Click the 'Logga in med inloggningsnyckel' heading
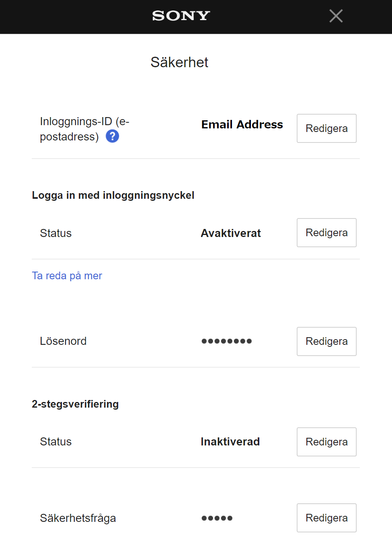The width and height of the screenshot is (392, 542). pyautogui.click(x=113, y=195)
